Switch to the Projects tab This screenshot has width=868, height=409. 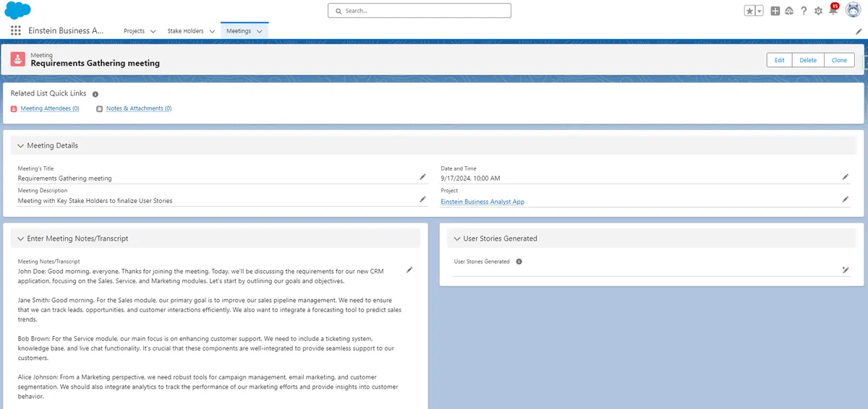pyautogui.click(x=134, y=31)
